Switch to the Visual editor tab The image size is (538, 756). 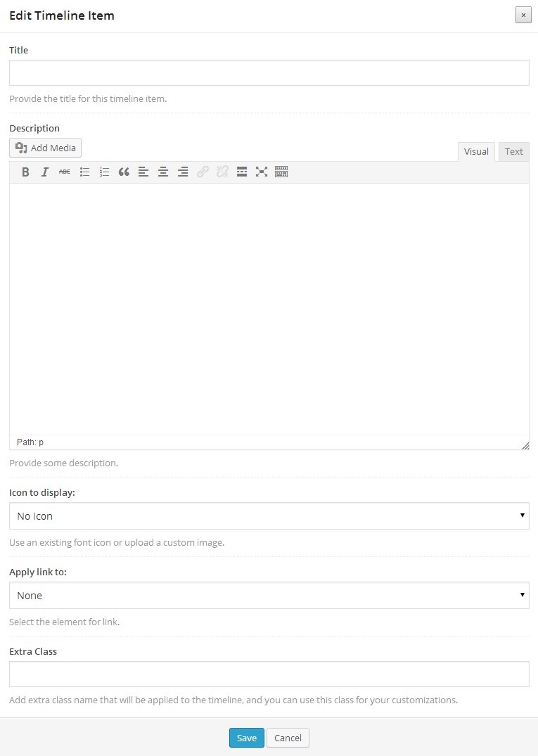[x=476, y=151]
